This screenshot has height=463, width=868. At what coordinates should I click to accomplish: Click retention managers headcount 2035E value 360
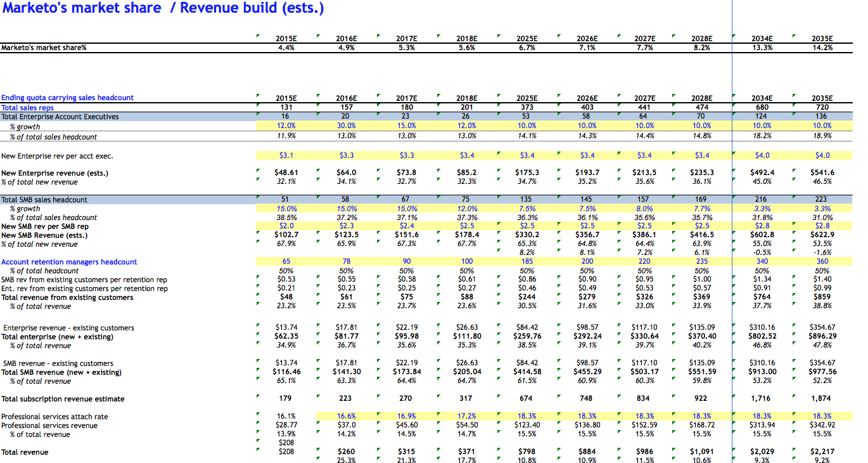(x=822, y=261)
